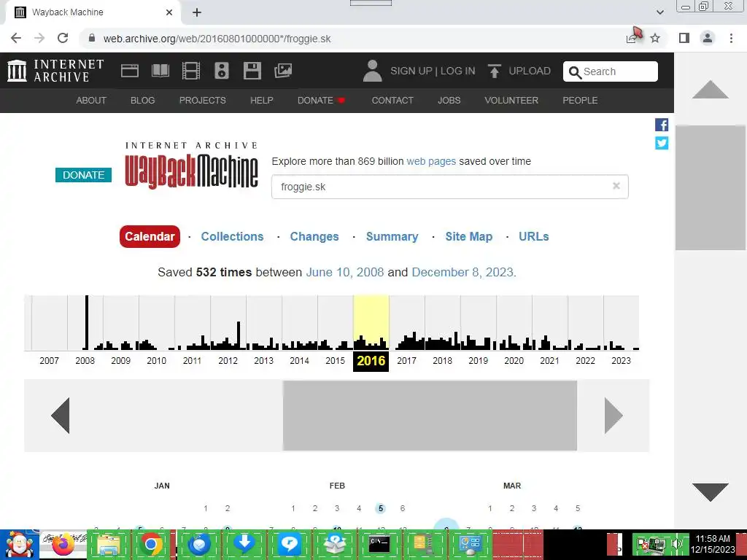Click the right timeline arrow

click(x=614, y=415)
